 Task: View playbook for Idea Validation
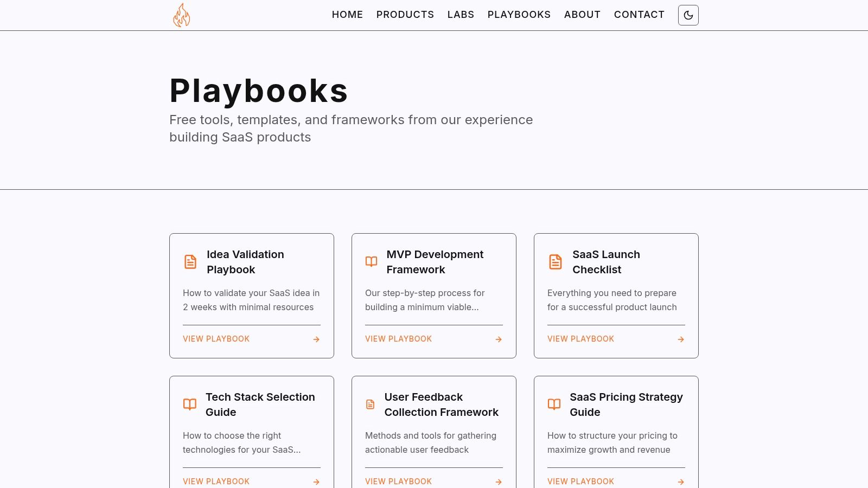(x=216, y=339)
